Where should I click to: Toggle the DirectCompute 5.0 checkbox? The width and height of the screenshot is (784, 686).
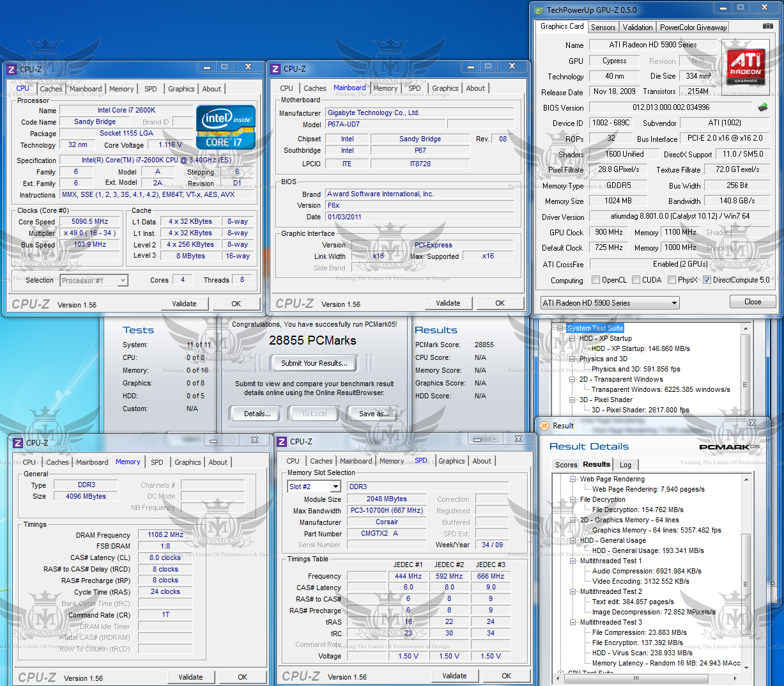coord(707,280)
